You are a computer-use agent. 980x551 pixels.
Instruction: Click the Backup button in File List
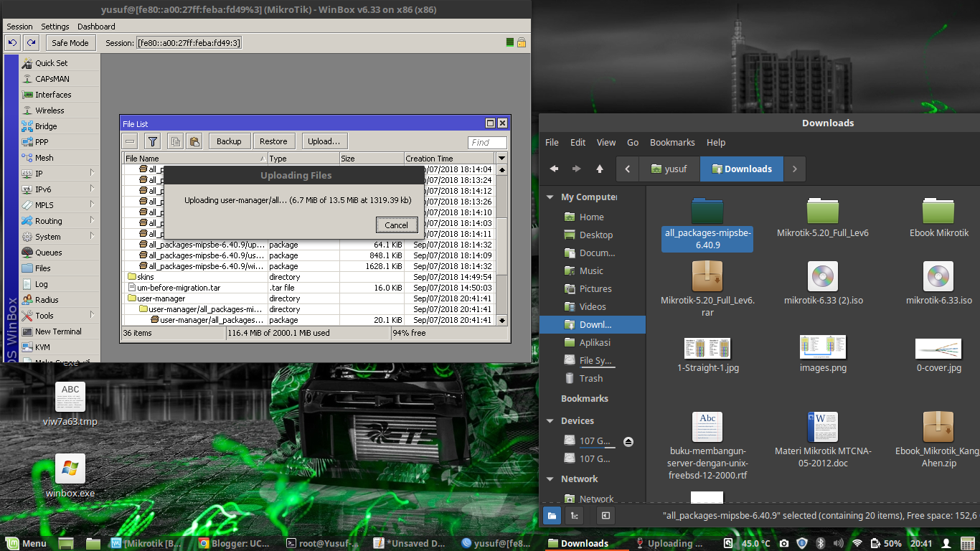pos(230,141)
